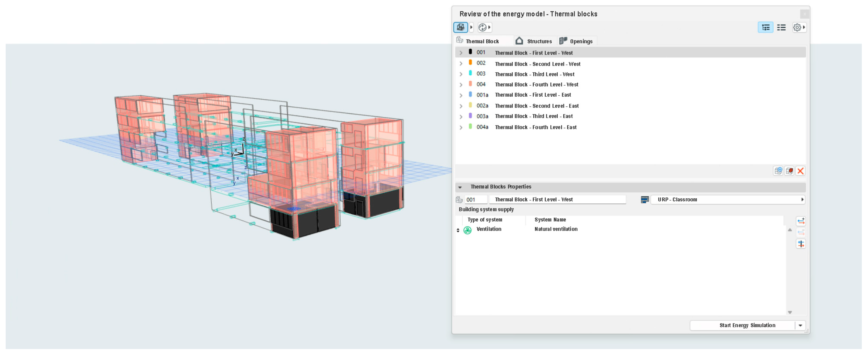The image size is (868, 356).
Task: Click the update energy model refresh icon
Action: tap(483, 27)
